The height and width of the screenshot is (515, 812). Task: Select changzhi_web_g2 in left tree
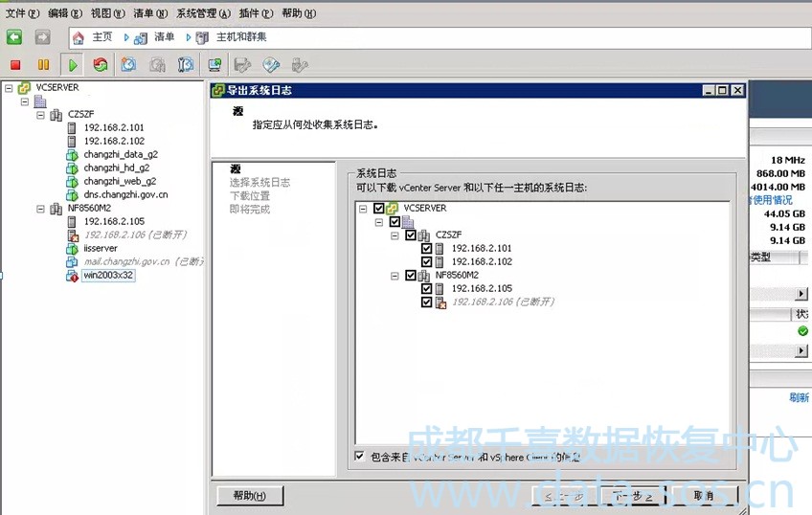tap(120, 182)
